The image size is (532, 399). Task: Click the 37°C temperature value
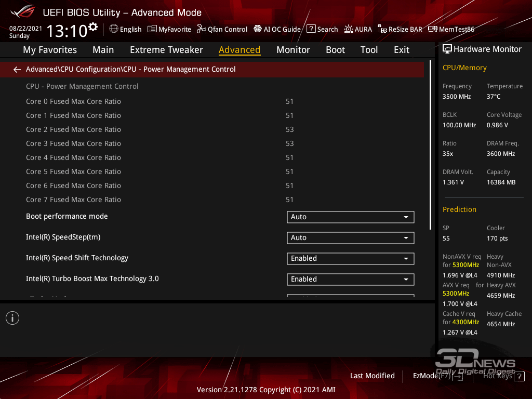tap(494, 97)
